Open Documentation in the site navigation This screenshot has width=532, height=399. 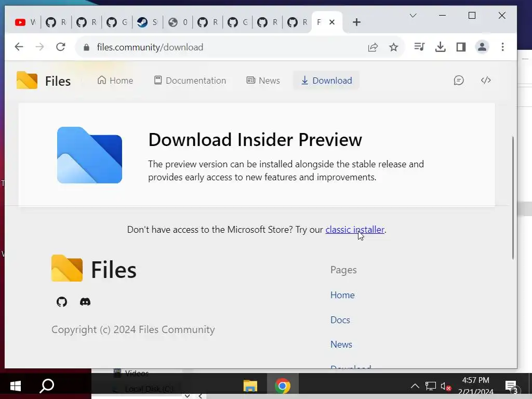(x=190, y=81)
